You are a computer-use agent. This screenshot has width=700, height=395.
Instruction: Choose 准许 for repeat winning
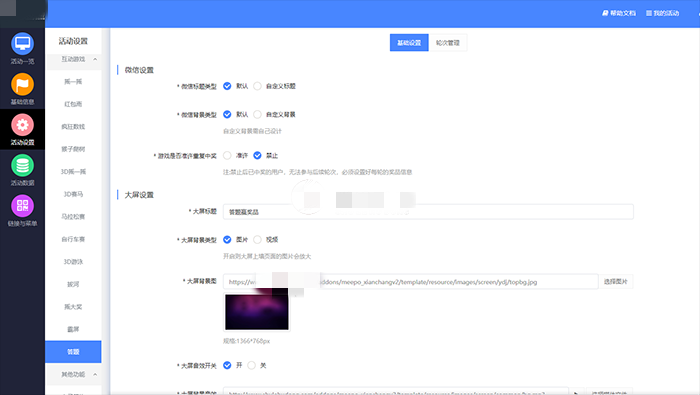pos(227,155)
